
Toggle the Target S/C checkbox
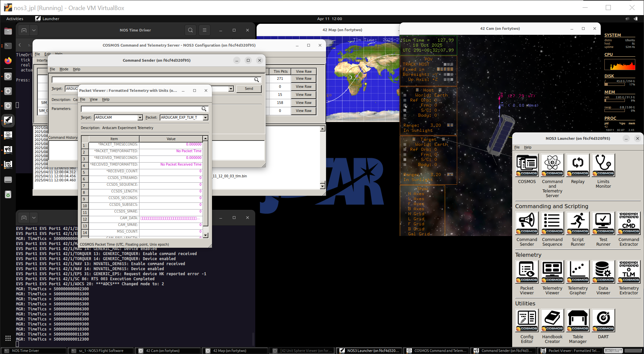(405, 160)
